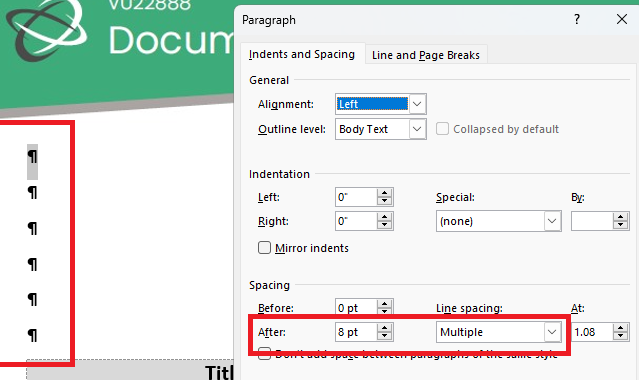Open the Outline level dropdown
The image size is (639, 380).
[x=417, y=129]
